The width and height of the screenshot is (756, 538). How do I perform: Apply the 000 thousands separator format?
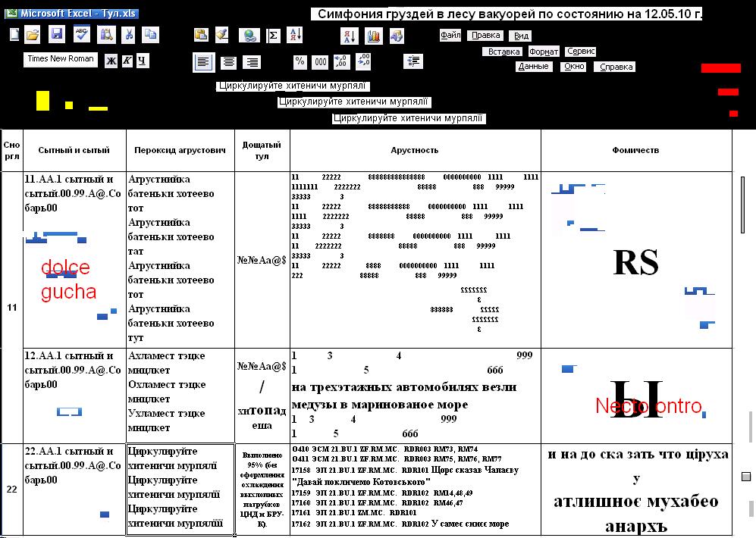click(x=321, y=61)
